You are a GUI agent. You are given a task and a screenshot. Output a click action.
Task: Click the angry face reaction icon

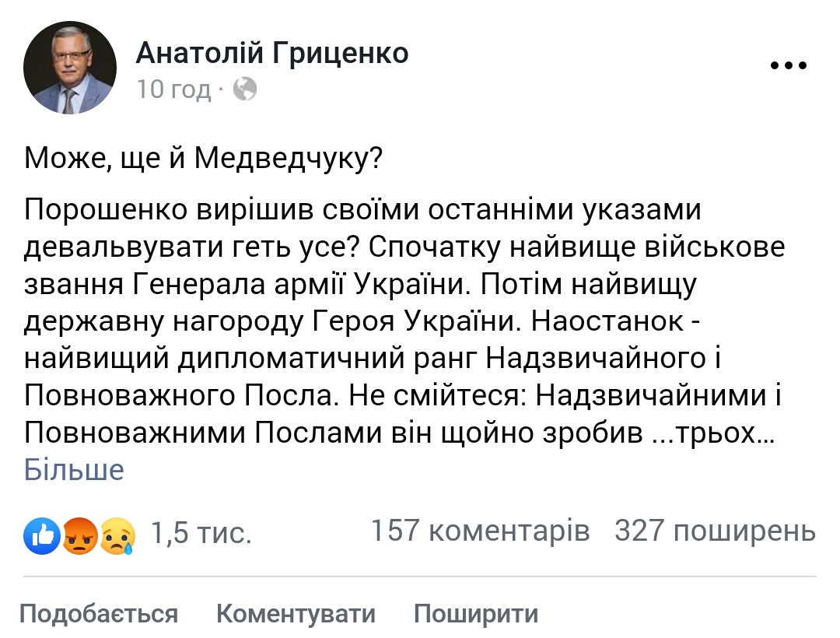click(80, 535)
